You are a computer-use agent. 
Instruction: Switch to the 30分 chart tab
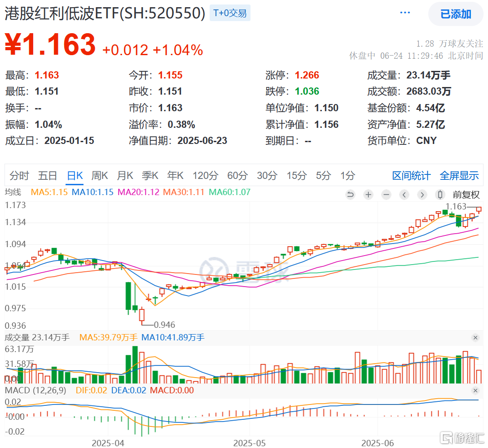point(267,176)
